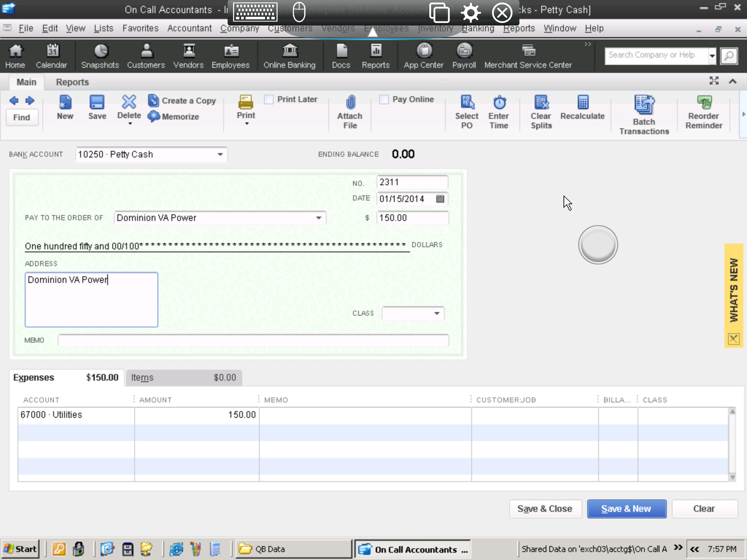Collapse the ribbon with the up chevron

coord(733,81)
